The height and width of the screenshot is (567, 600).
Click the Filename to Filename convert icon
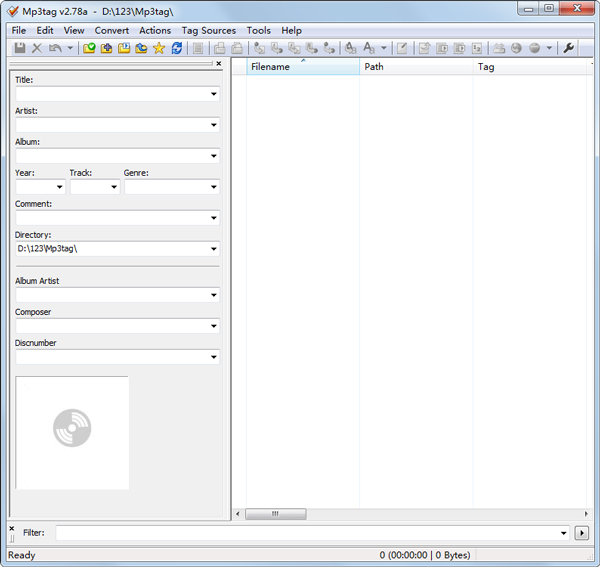tap(294, 48)
